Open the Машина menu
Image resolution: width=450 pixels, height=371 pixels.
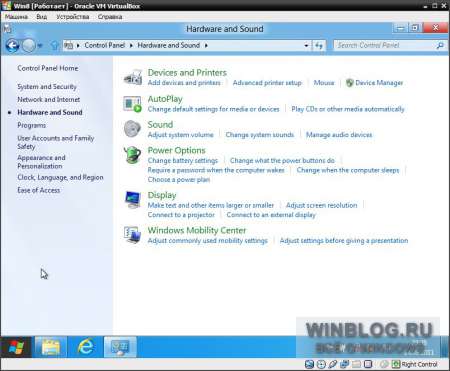coord(16,17)
